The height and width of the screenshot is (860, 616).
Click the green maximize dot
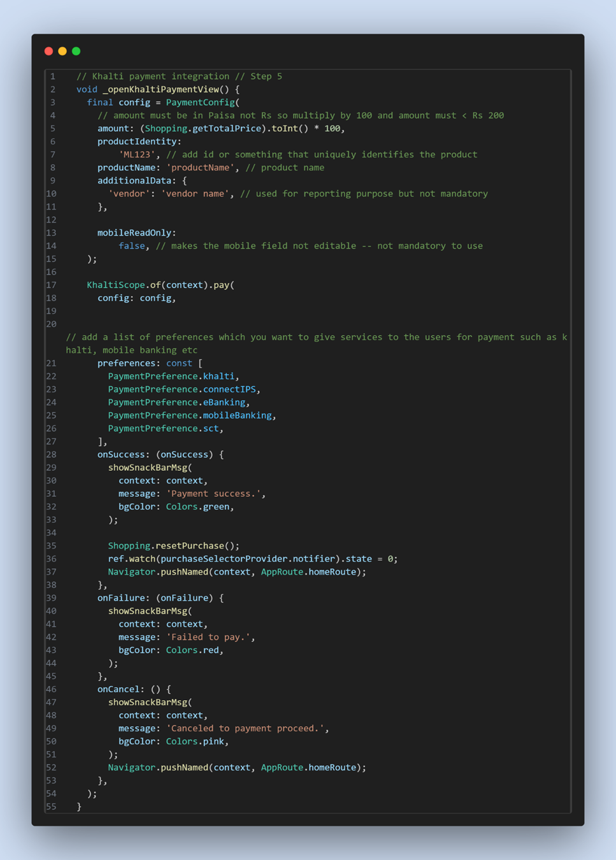coord(76,51)
